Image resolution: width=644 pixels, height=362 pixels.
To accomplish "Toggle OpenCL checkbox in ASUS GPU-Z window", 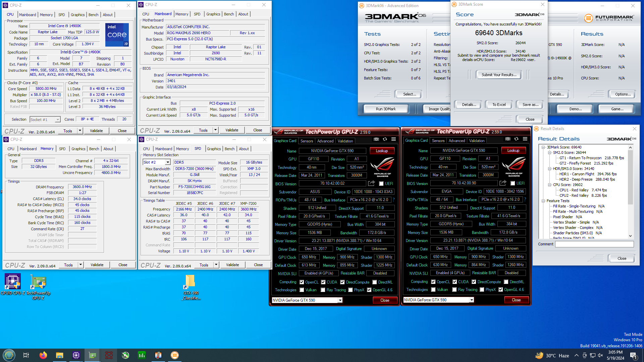I will pos(302,282).
